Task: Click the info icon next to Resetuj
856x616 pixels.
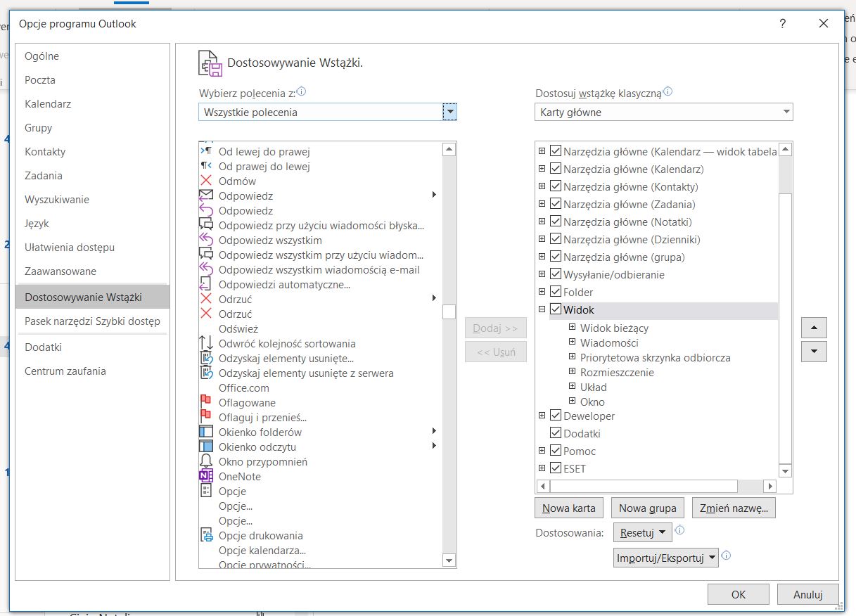Action: (x=680, y=531)
